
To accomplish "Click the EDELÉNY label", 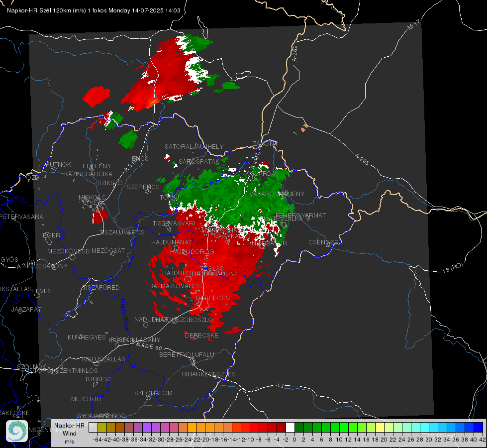I will tap(97, 166).
